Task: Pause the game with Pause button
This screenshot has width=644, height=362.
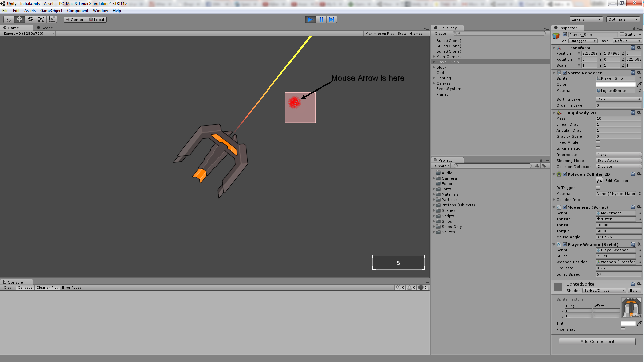Action: [321, 19]
